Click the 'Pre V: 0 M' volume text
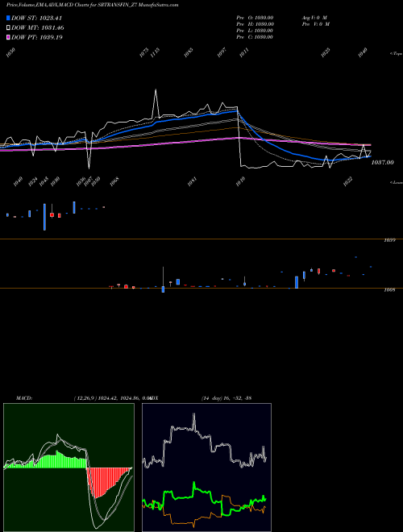Viewport: 403px width, 532px height. click(316, 24)
